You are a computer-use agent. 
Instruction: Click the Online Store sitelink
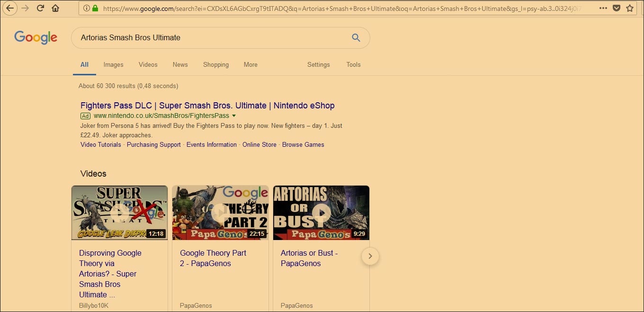point(259,144)
